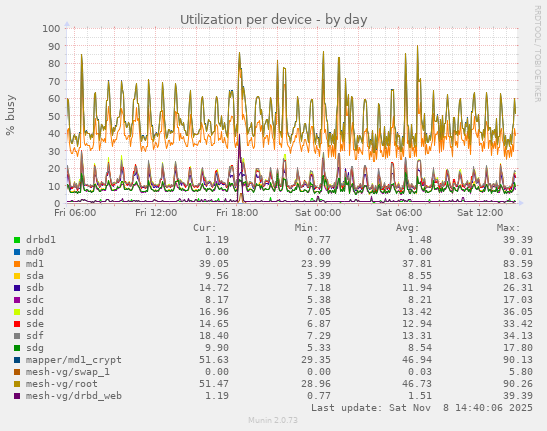The height and width of the screenshot is (431, 547).
Task: Click the 'sdd' legend label
Action: [x=35, y=312]
